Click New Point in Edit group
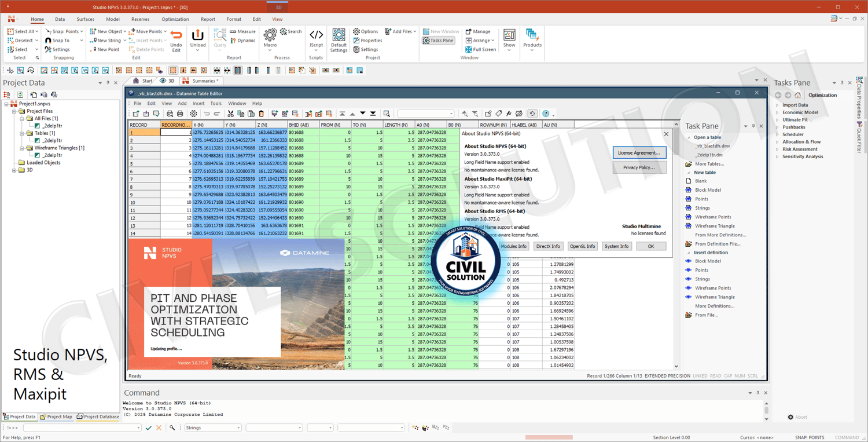Image resolution: width=868 pixels, height=442 pixels. click(105, 49)
